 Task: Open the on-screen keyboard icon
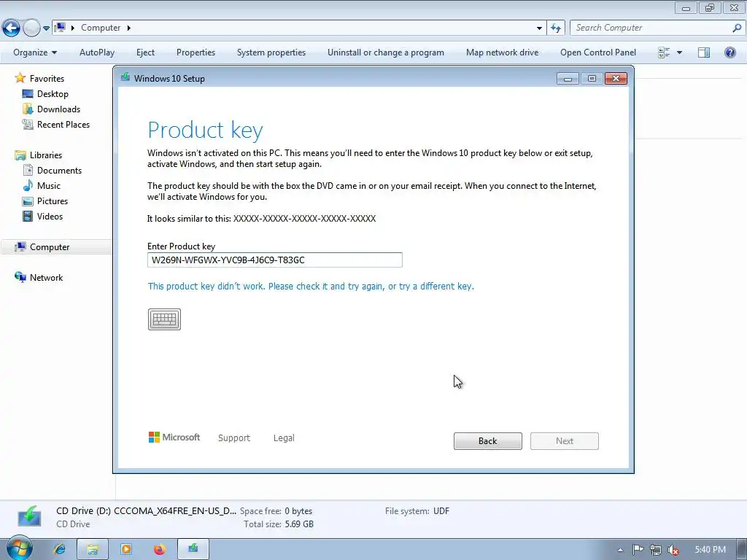(x=164, y=319)
